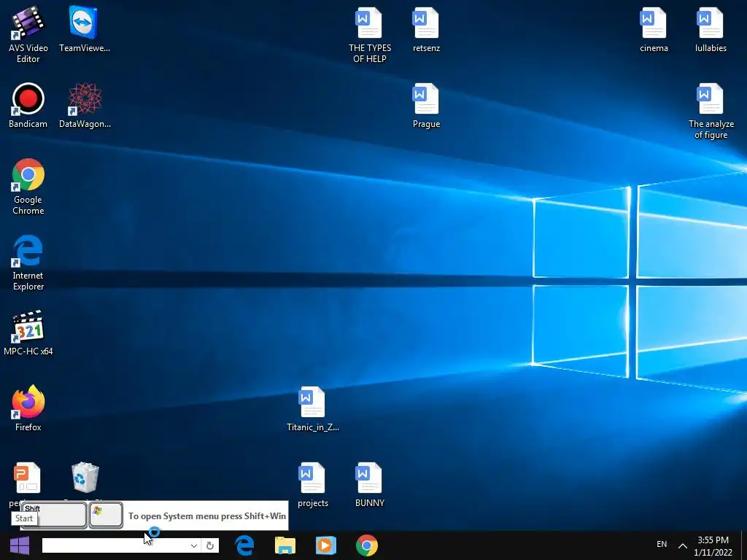Select the Recycle Bin icon
The image size is (747, 560).
tap(85, 478)
